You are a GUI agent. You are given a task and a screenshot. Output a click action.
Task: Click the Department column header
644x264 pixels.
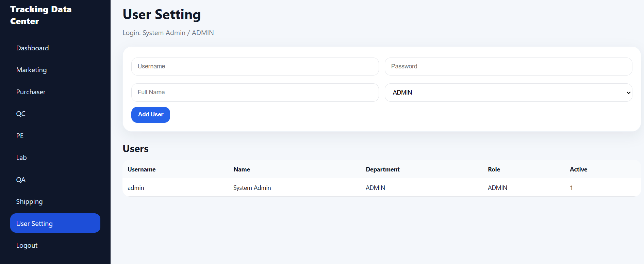point(383,169)
